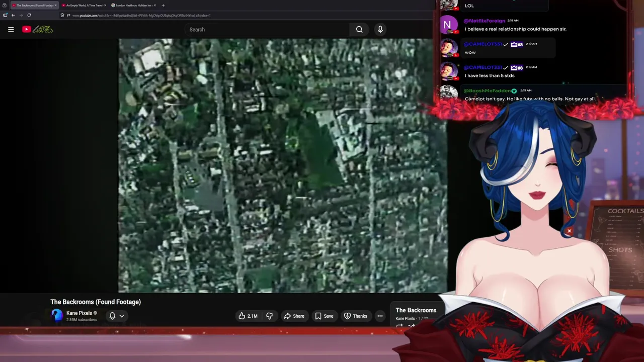Open the YouTube hamburger guide menu
The width and height of the screenshot is (644, 362).
pyautogui.click(x=11, y=29)
